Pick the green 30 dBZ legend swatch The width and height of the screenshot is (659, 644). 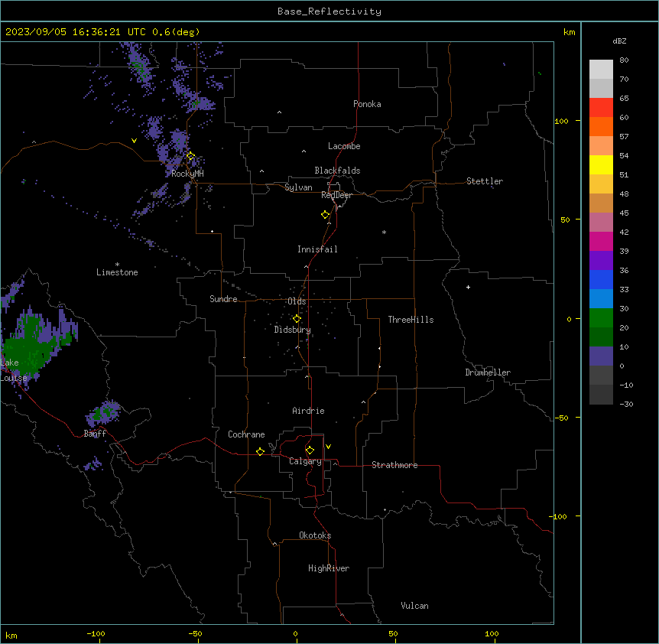[x=601, y=318]
